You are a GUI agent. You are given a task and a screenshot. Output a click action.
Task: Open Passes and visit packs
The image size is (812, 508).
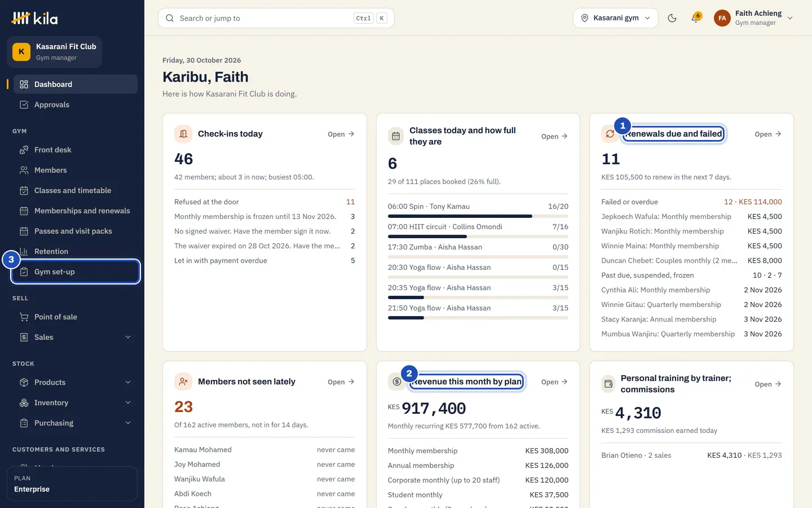point(75,231)
